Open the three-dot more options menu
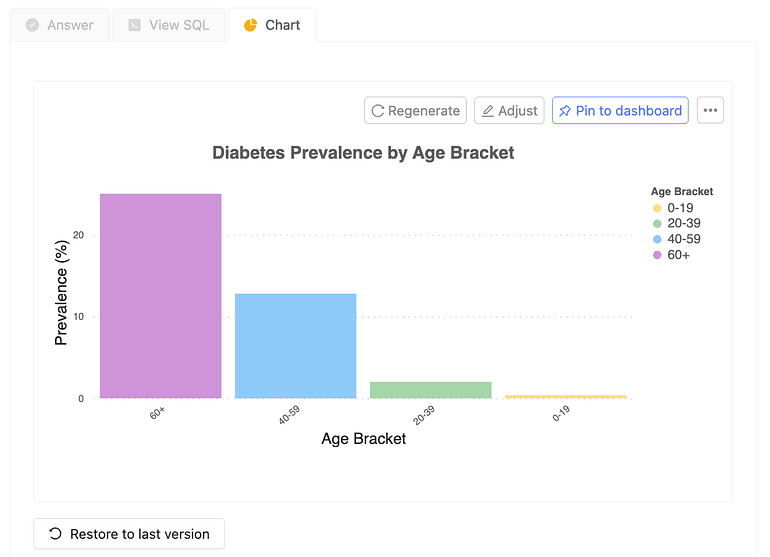770x557 pixels. [x=710, y=111]
